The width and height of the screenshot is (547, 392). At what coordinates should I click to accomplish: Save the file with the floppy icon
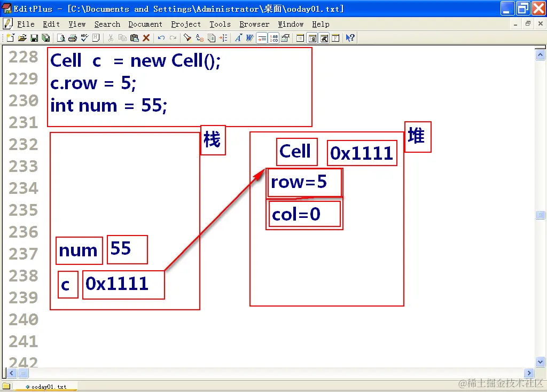[x=34, y=38]
